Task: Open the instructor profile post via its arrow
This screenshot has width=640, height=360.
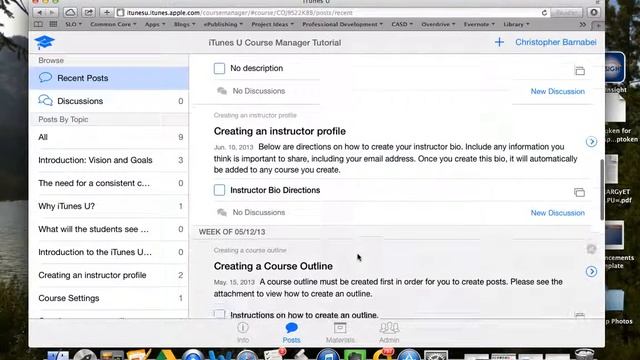Action: click(591, 142)
